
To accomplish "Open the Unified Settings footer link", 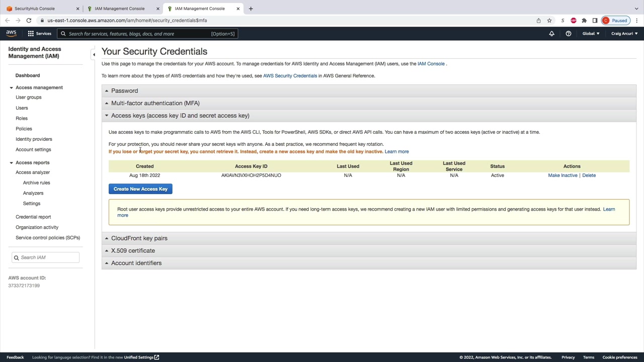I will pos(141,357).
